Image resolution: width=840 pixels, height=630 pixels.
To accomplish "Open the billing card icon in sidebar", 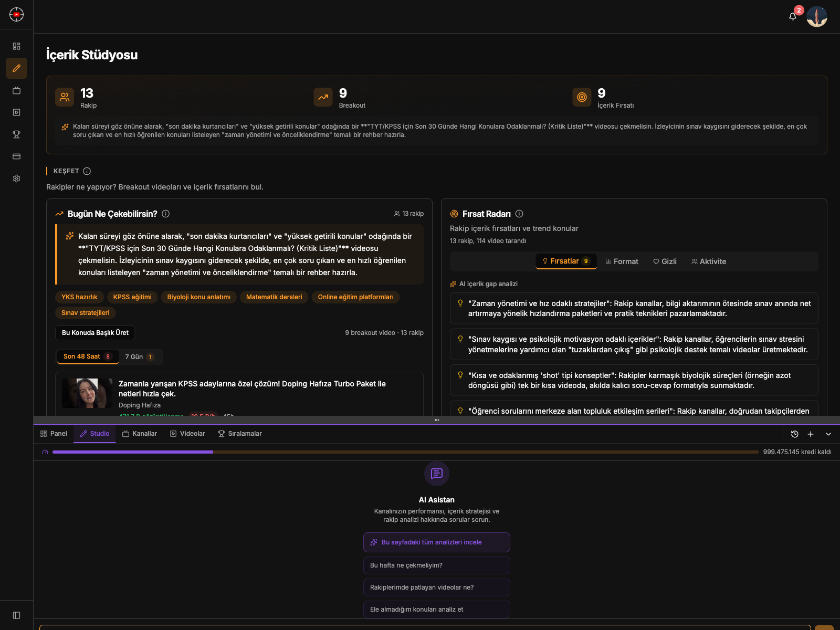I will tap(16, 156).
